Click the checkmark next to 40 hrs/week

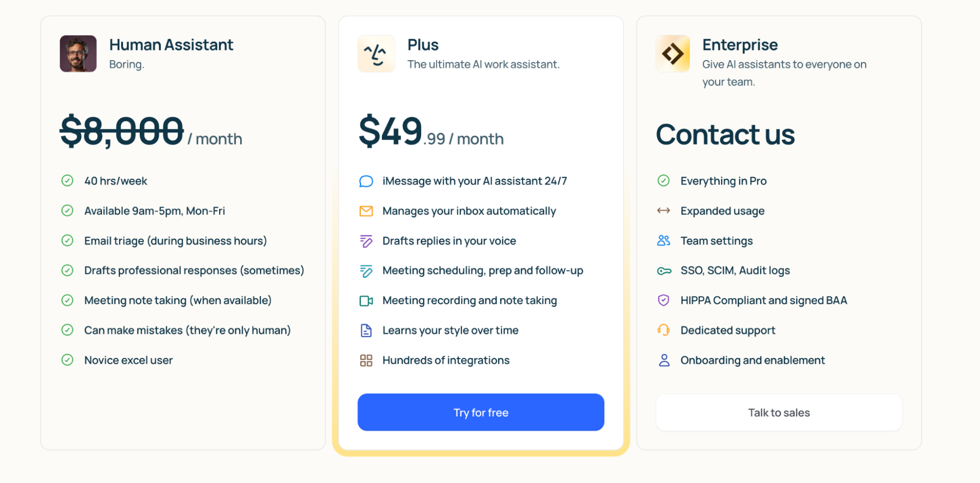click(x=68, y=181)
